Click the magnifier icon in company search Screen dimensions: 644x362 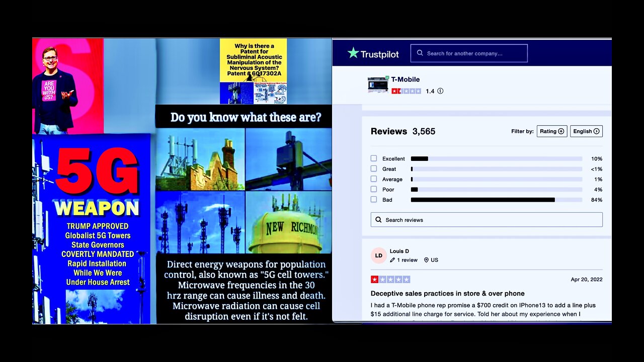pos(420,53)
